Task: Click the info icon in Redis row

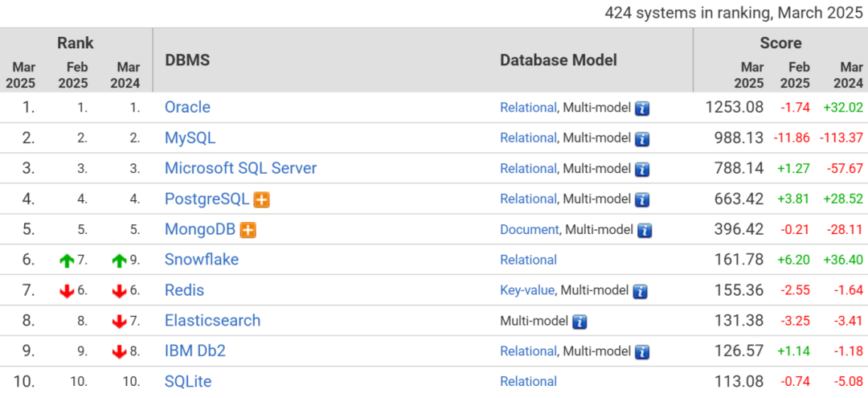Action: pyautogui.click(x=640, y=292)
